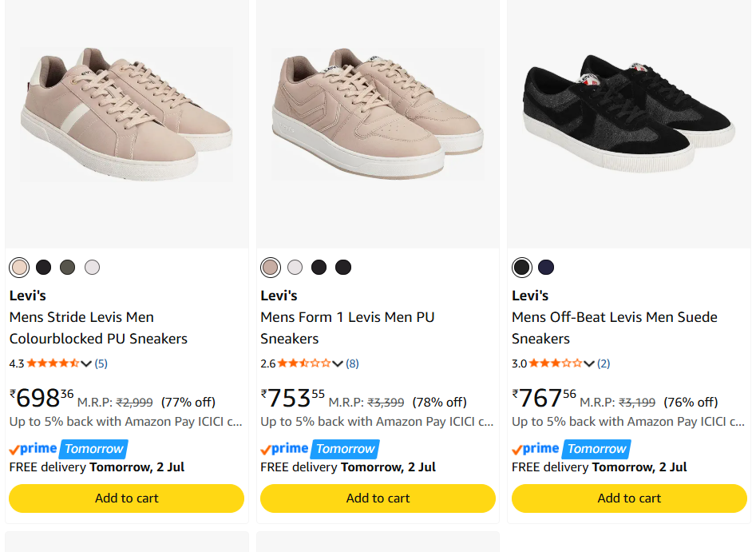
Task: Select light grey swatch for Form 1 sneakers
Action: pyautogui.click(x=295, y=268)
